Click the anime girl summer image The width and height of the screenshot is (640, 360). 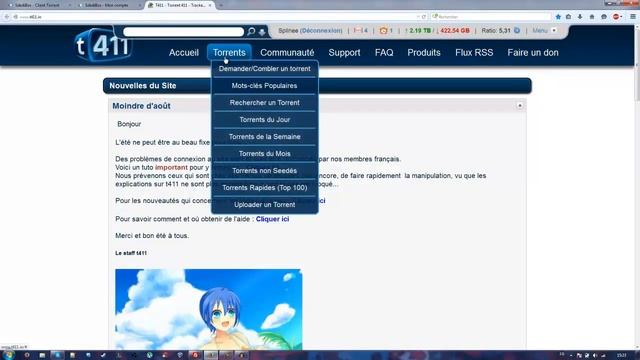[209, 309]
